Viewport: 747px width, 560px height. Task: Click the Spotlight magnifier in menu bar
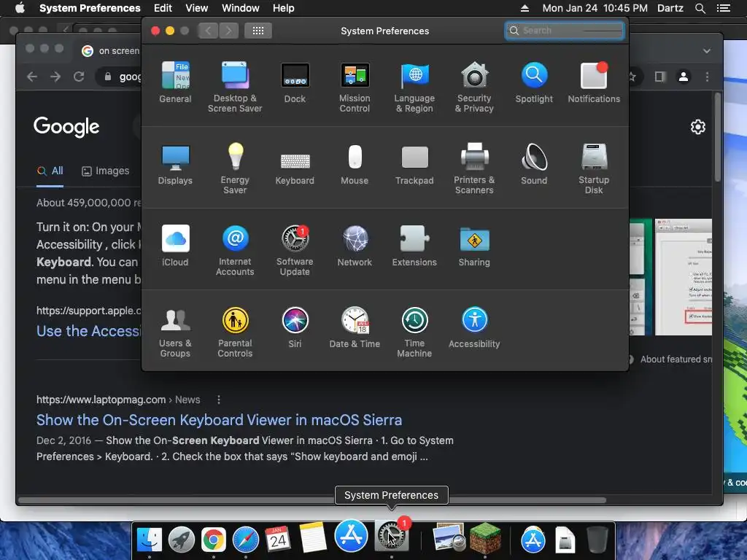point(700,8)
